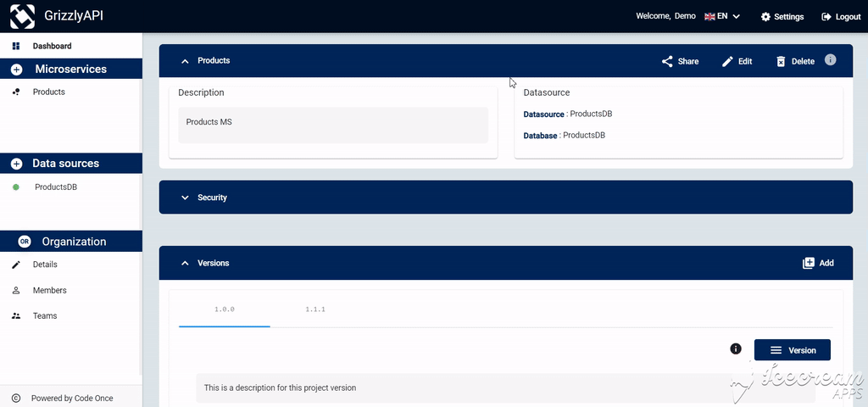Click the green status dot beside ProductsDB

tap(16, 187)
